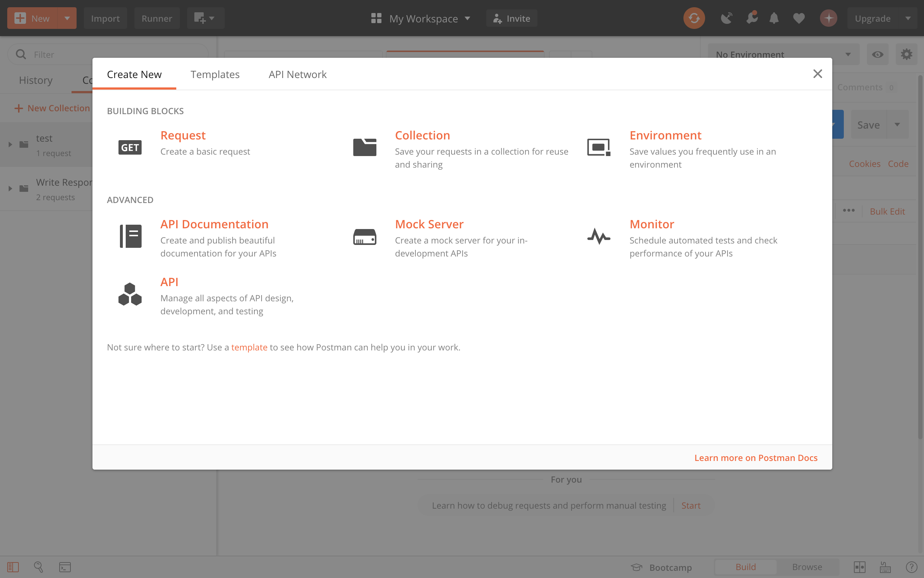The width and height of the screenshot is (924, 578).
Task: Click the Monitor pulse icon
Action: [599, 236]
